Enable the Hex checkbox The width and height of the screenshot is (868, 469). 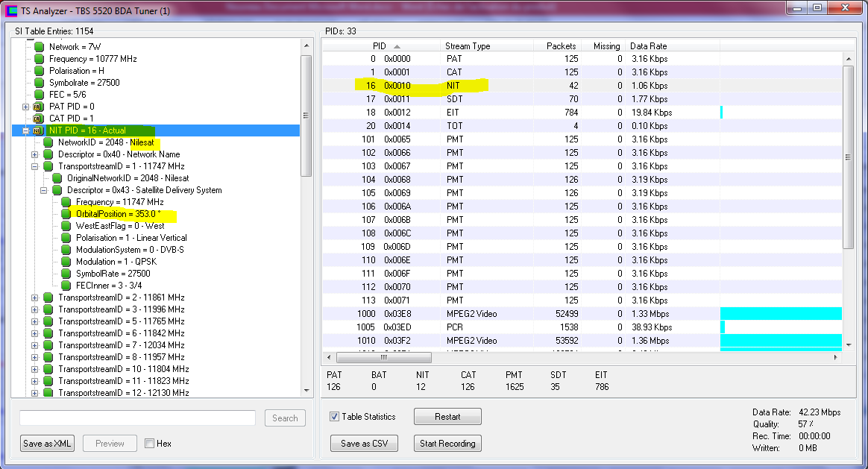click(150, 444)
